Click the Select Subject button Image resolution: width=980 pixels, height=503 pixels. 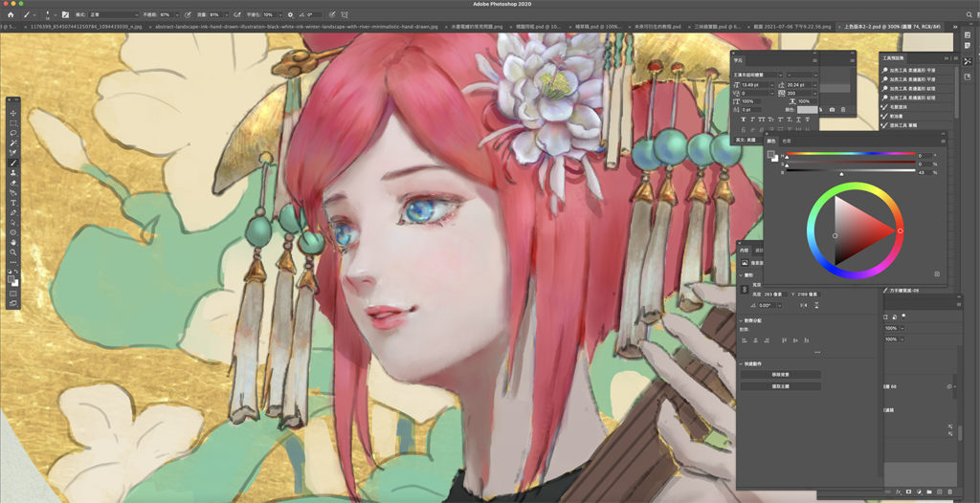781,386
